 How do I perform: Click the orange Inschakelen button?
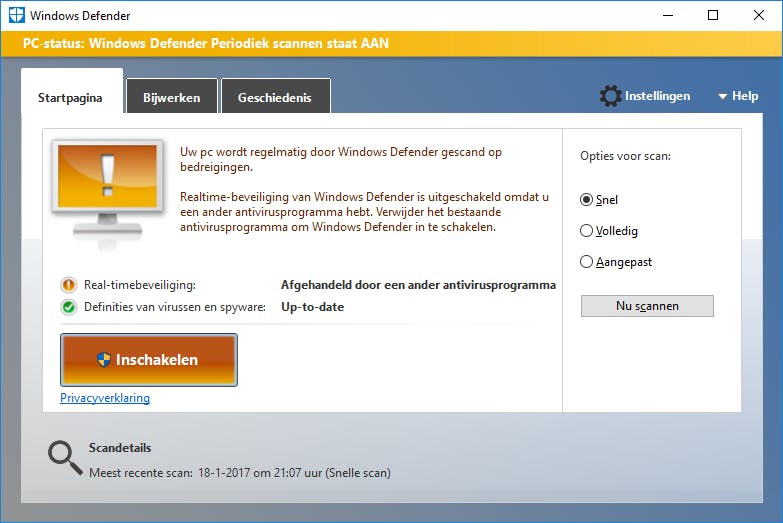coord(149,360)
